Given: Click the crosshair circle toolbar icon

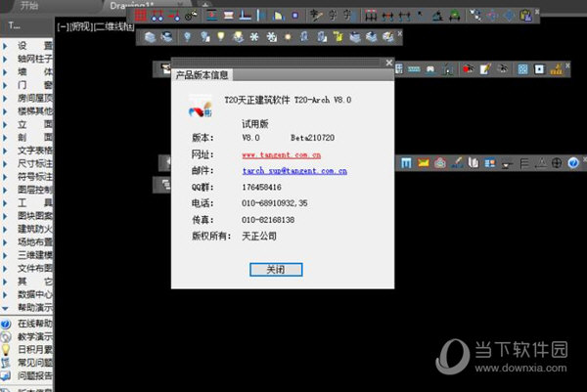Looking at the screenshot, I should [557, 163].
